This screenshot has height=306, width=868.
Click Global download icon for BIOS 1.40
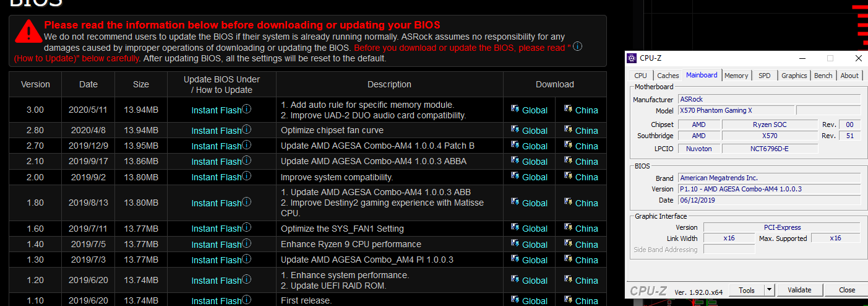[515, 243]
